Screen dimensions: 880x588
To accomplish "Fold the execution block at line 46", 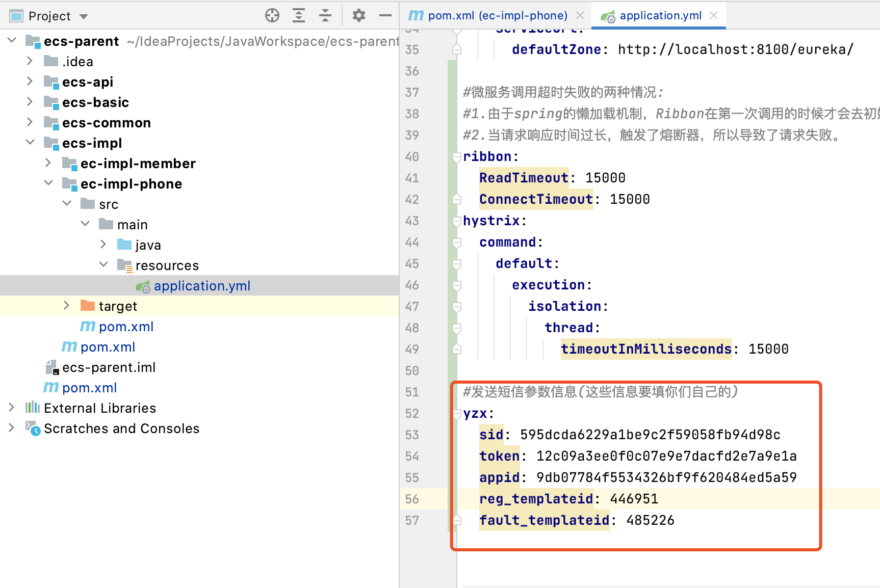I will click(457, 285).
